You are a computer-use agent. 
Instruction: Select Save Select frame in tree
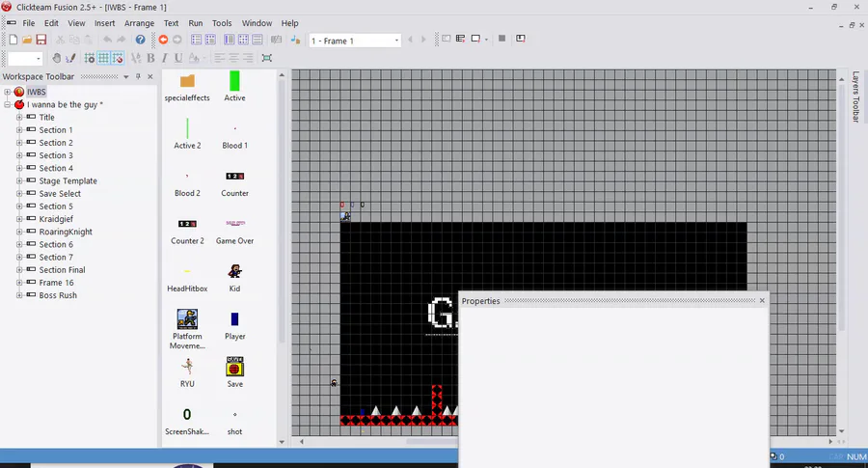(60, 194)
